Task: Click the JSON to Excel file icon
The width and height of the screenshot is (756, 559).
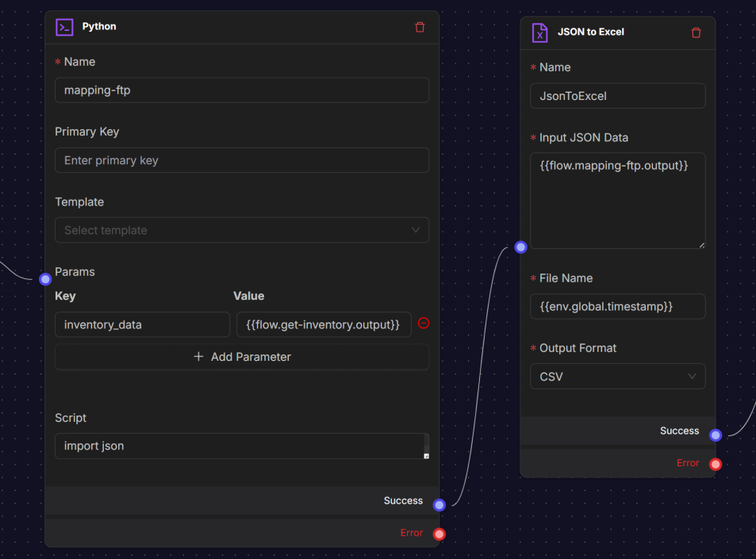Action: click(539, 33)
